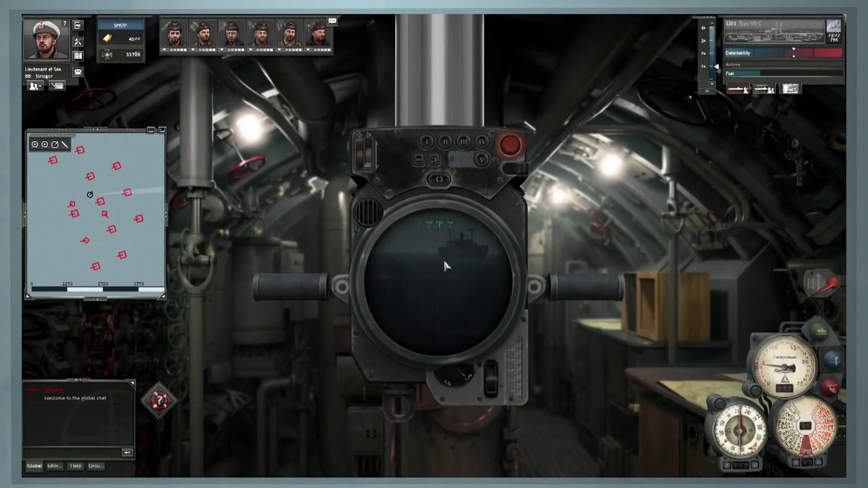Image resolution: width=868 pixels, height=488 pixels.
Task: Switch to the Group chat tab
Action: pyautogui.click(x=95, y=466)
